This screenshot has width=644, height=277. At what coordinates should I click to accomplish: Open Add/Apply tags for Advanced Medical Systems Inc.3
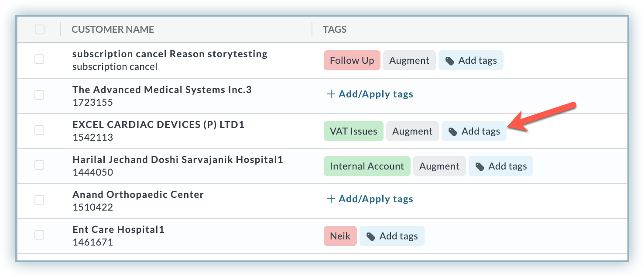click(370, 94)
